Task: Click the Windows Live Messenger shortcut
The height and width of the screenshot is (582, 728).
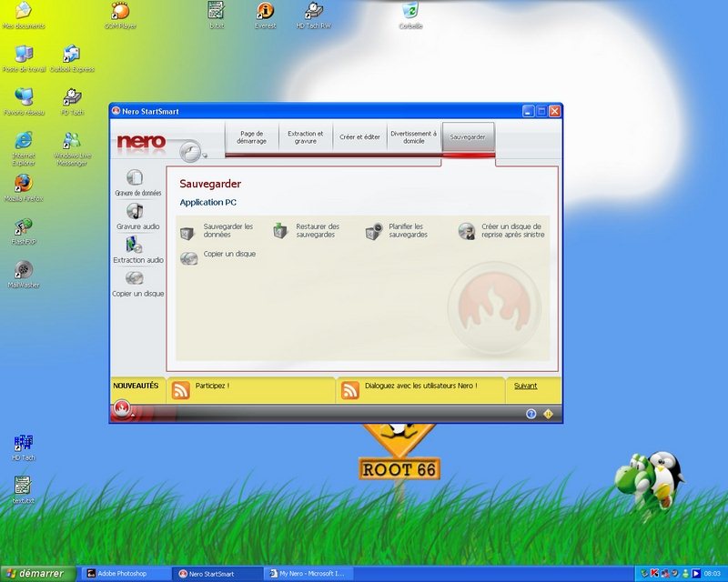Action: (72, 148)
